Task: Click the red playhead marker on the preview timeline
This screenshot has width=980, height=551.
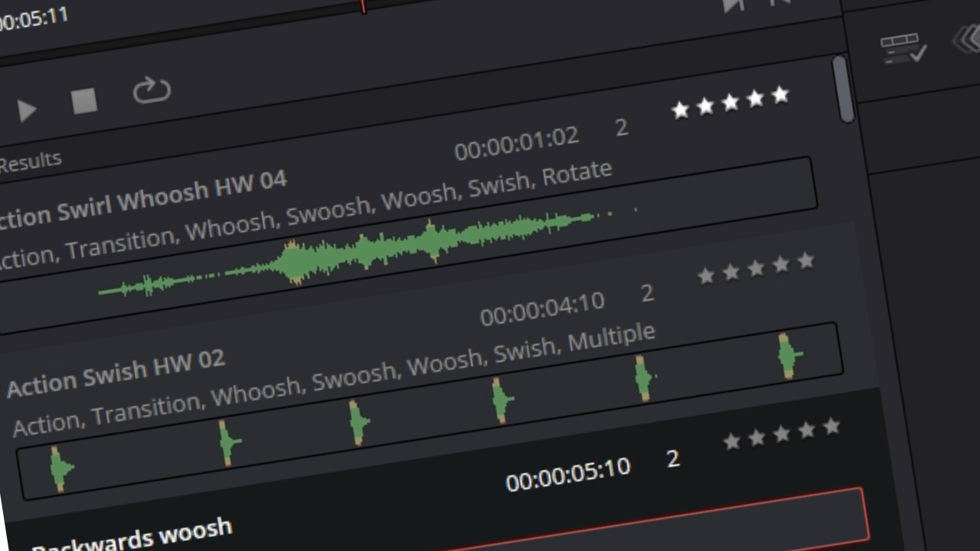Action: coord(363,6)
